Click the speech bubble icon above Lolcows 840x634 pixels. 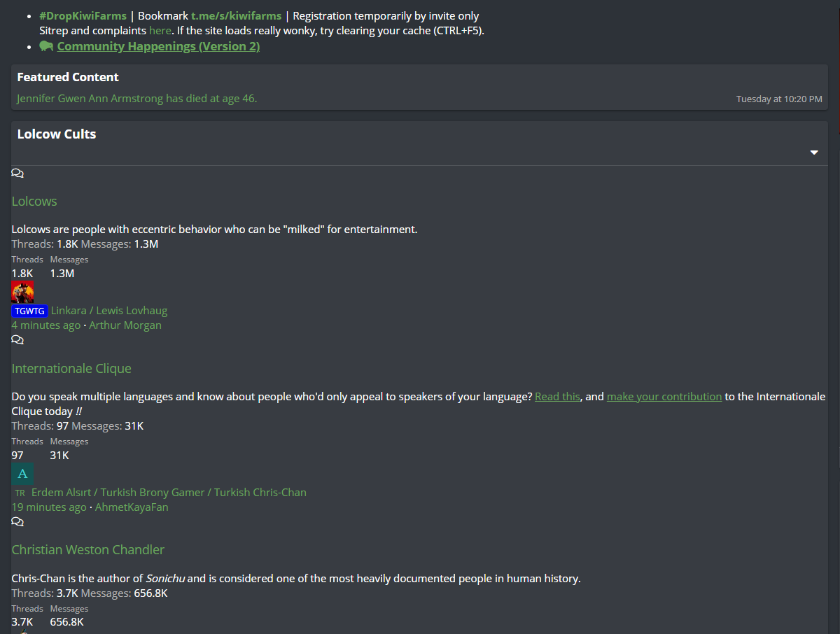(17, 174)
